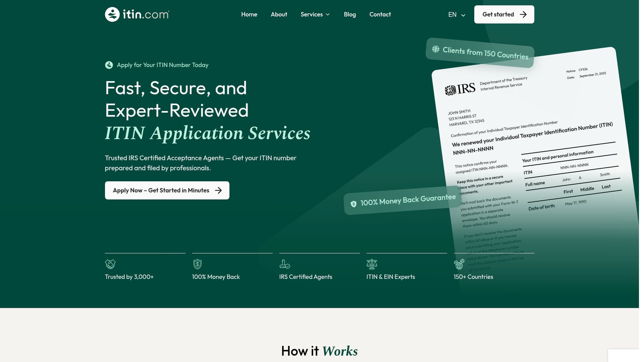Click the arrow icon in Get started
Image resolution: width=644 pixels, height=362 pixels.
tap(523, 14)
